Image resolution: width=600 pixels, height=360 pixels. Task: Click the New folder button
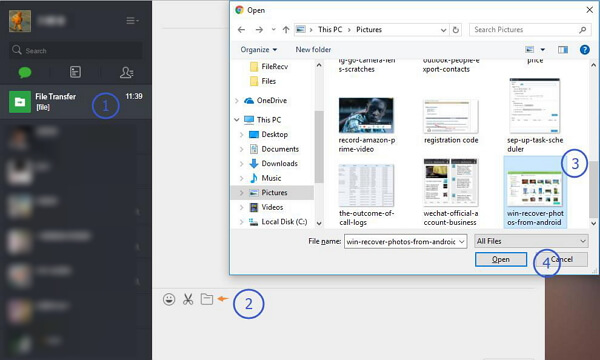pos(313,49)
